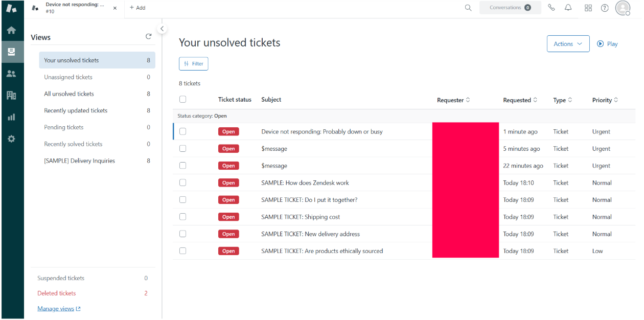This screenshot has height=320, width=644.
Task: Open the Zendesk products grid icon
Action: [x=588, y=8]
